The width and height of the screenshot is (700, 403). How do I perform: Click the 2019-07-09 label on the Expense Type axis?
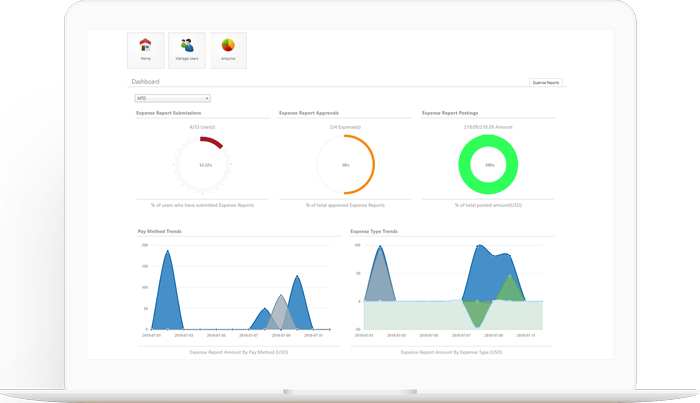click(x=493, y=335)
